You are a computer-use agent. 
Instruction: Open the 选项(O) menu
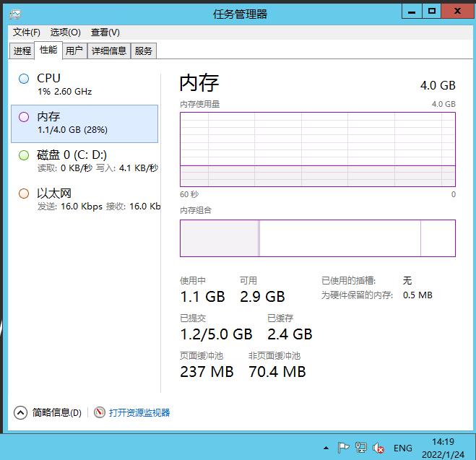[65, 32]
